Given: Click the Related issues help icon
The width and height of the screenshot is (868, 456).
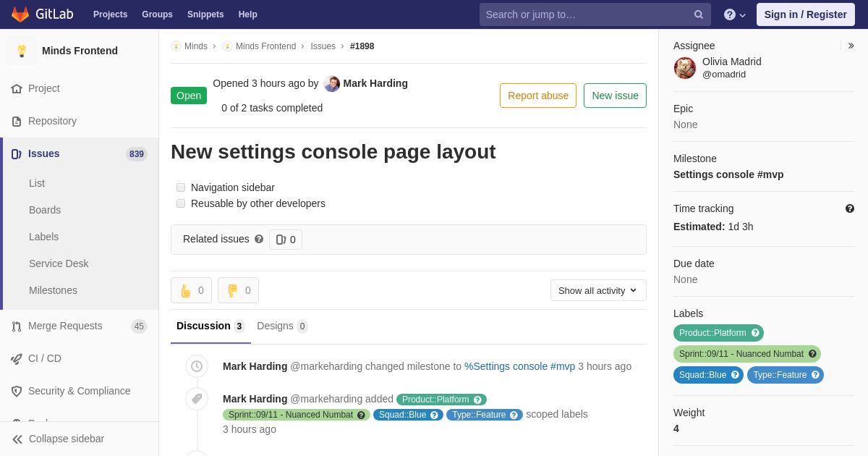Looking at the screenshot, I should pyautogui.click(x=259, y=239).
